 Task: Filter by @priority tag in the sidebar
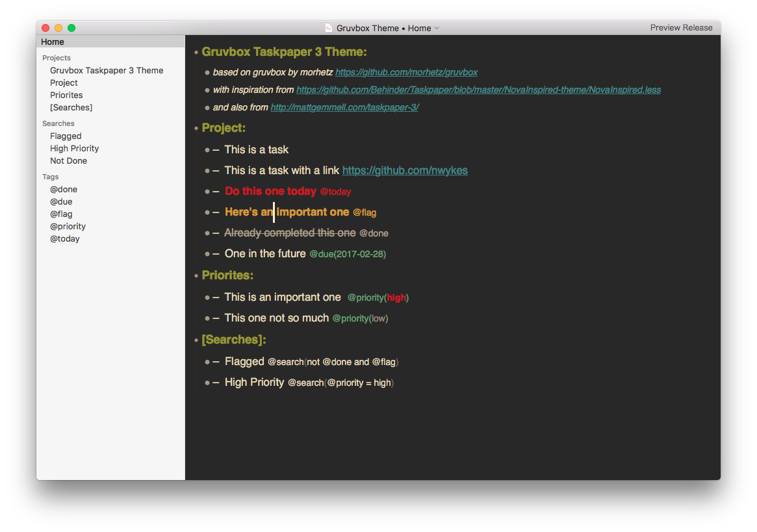68,227
